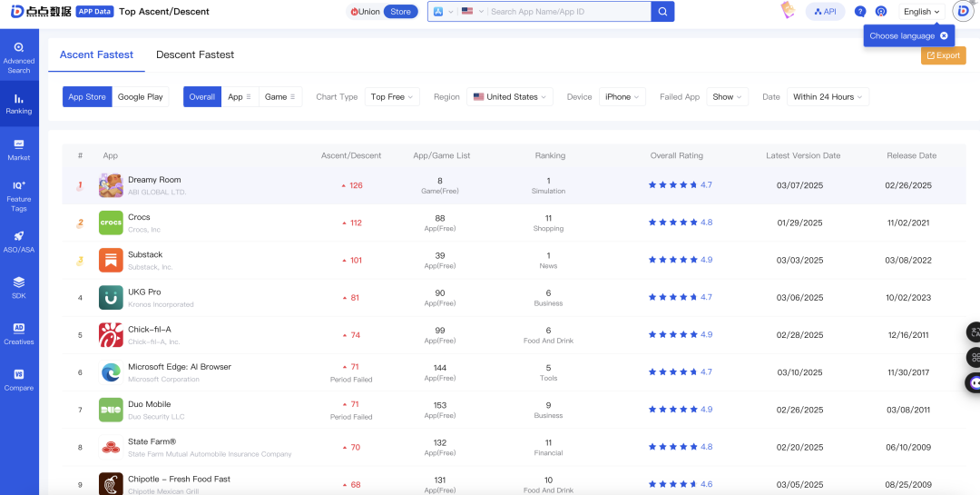Screen dimensions: 980x495
Task: Switch to Ascent Fastest tab
Action: pos(96,54)
